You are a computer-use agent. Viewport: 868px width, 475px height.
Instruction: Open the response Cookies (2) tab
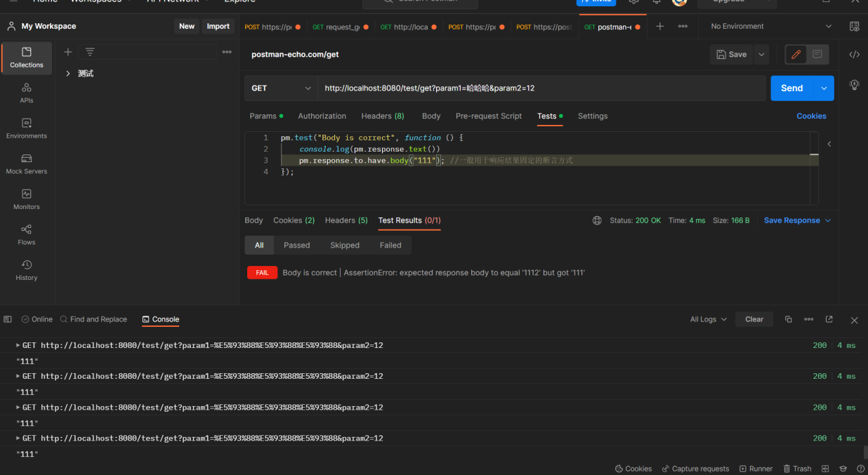[x=294, y=220]
